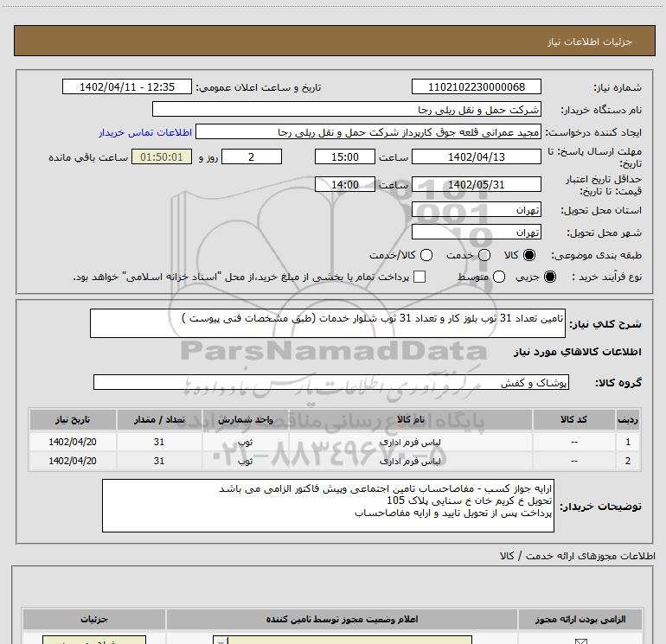Open the اطلاعات تماس خریدار link
Screen dimensions: 666x644
145,132
